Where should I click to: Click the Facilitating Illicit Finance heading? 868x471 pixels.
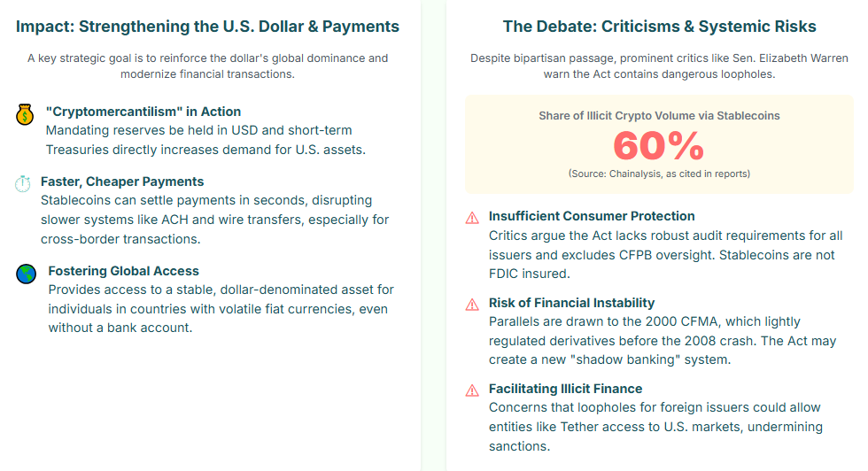pyautogui.click(x=566, y=389)
